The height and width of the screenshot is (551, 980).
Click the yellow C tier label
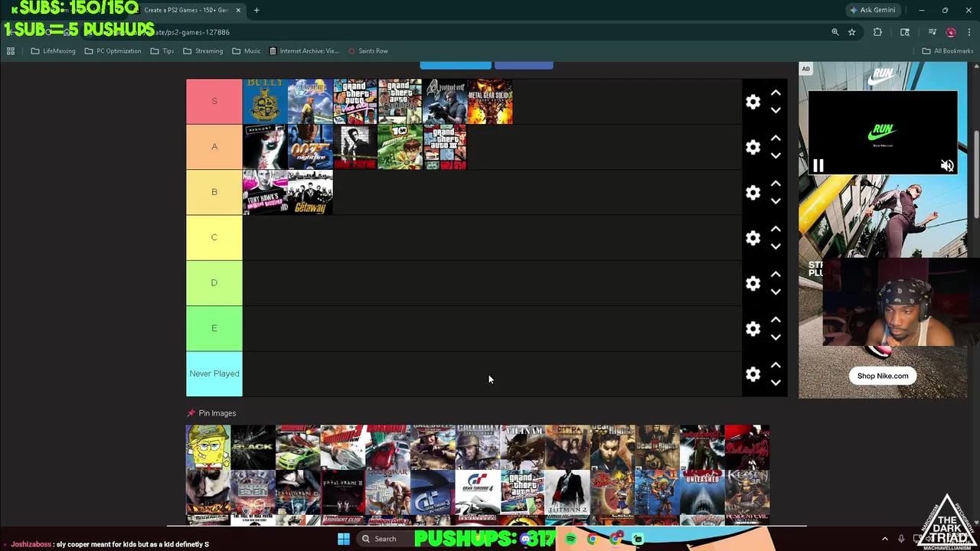[x=214, y=237]
